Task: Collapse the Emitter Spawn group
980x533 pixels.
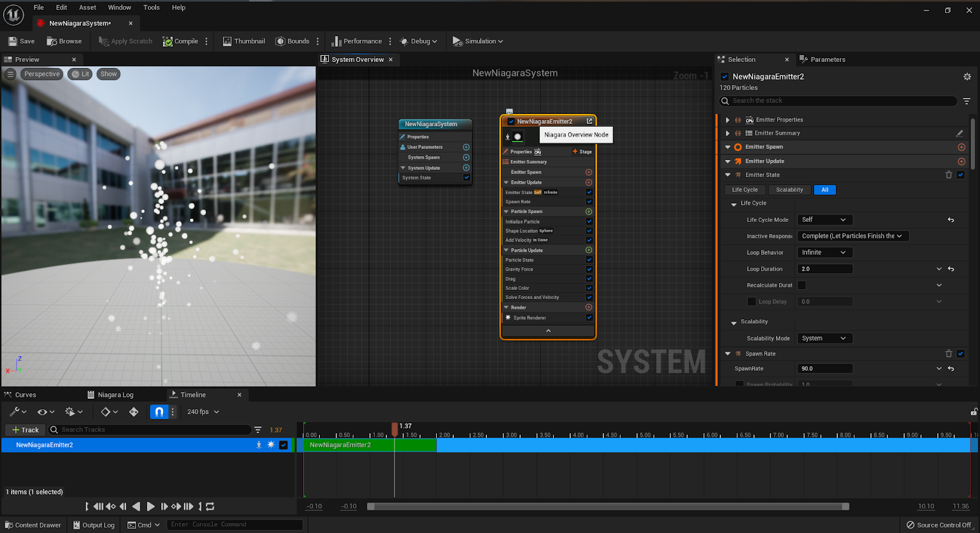Action: coord(728,147)
